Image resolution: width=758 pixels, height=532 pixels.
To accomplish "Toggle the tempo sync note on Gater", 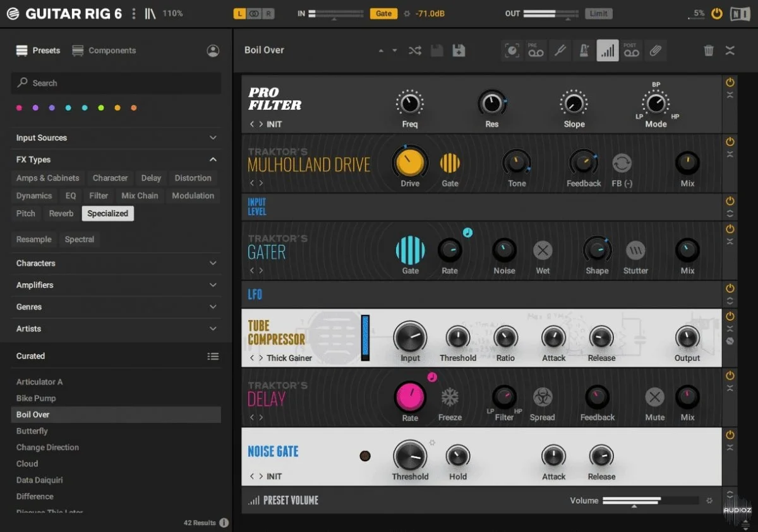I will tap(467, 232).
